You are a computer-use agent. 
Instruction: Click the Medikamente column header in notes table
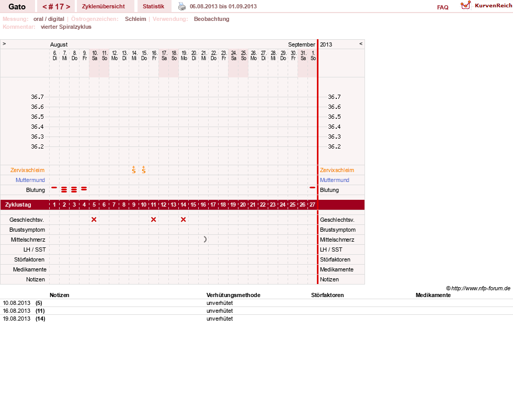coord(433,295)
